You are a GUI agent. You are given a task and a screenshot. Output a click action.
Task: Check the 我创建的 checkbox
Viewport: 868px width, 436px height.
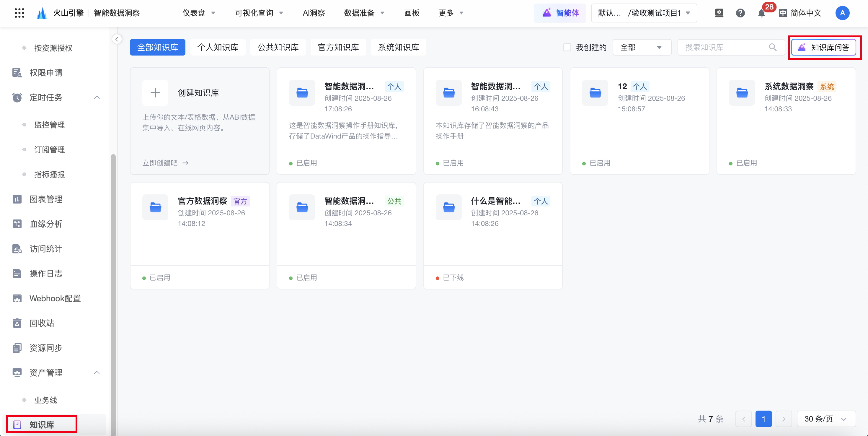[x=567, y=47]
